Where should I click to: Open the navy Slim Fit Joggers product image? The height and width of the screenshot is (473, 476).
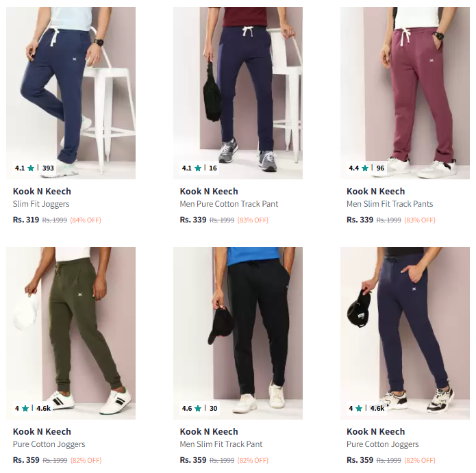[71, 93]
